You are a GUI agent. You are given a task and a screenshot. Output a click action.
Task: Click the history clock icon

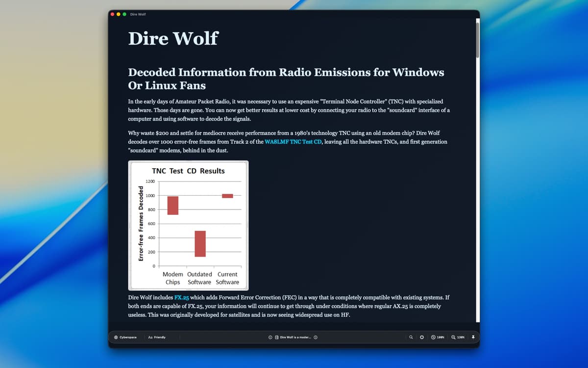point(270,338)
